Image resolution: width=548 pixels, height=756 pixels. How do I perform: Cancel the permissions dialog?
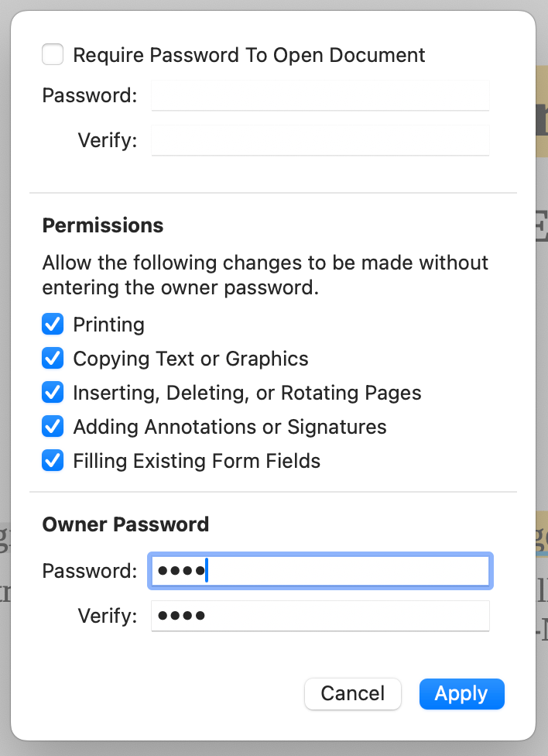(x=352, y=693)
